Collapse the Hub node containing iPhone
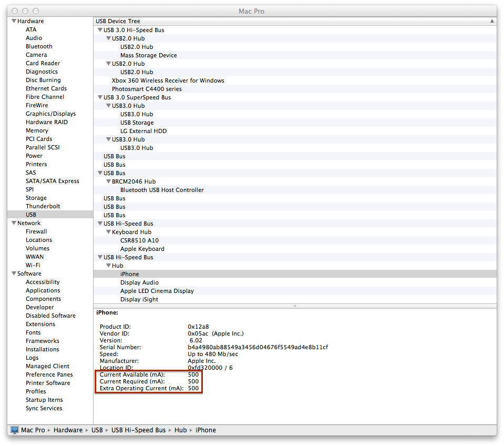The image size is (504, 446). pos(108,266)
